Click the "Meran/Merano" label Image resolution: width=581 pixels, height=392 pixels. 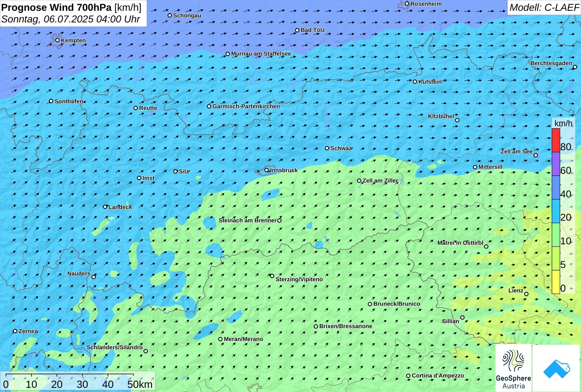244,339
